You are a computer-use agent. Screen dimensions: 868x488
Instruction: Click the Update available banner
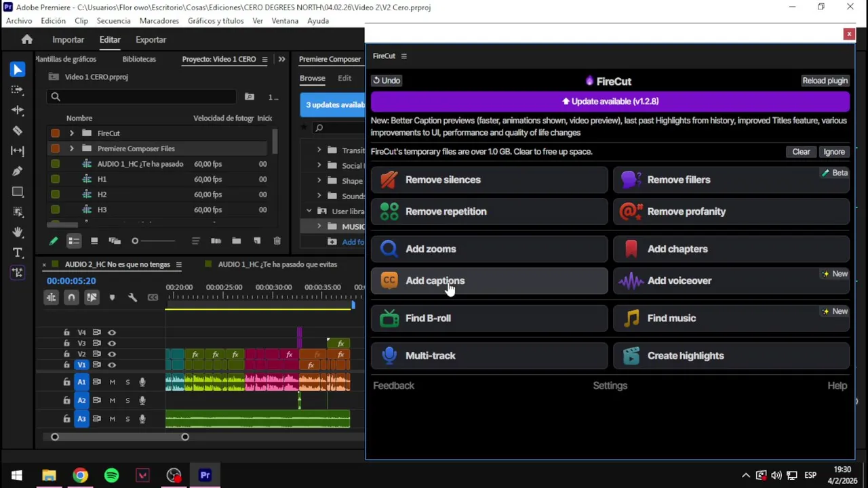coord(610,102)
